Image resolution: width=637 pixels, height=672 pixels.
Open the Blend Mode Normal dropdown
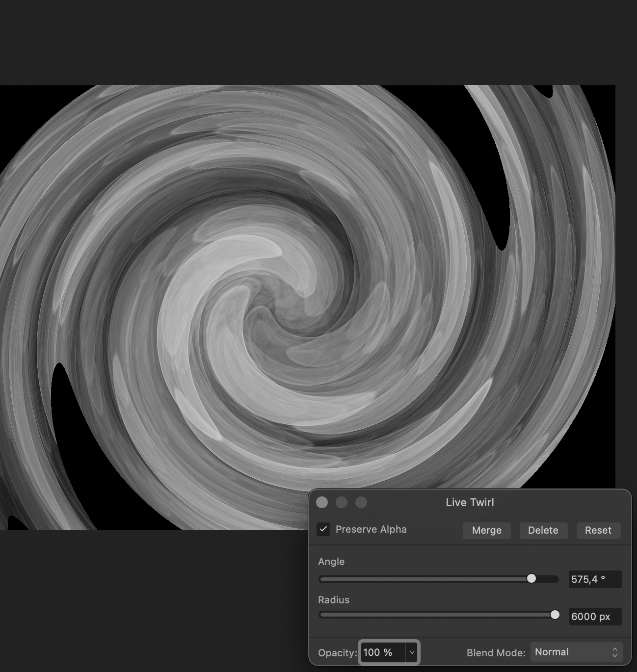tap(576, 652)
